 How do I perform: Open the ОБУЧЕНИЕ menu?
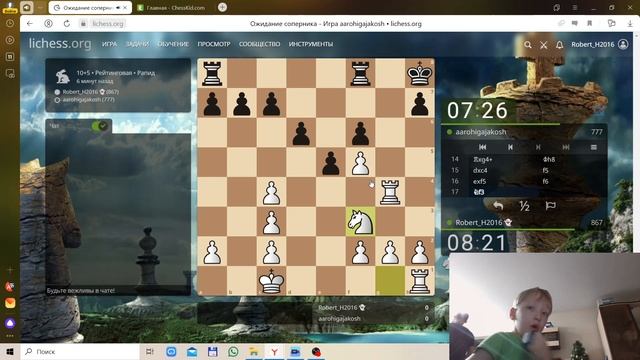[173, 44]
